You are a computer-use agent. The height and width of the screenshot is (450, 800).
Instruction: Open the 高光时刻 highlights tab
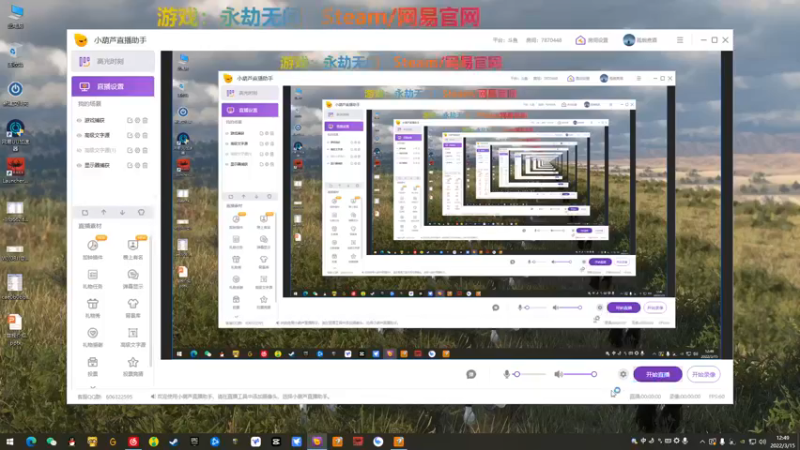pyautogui.click(x=113, y=62)
